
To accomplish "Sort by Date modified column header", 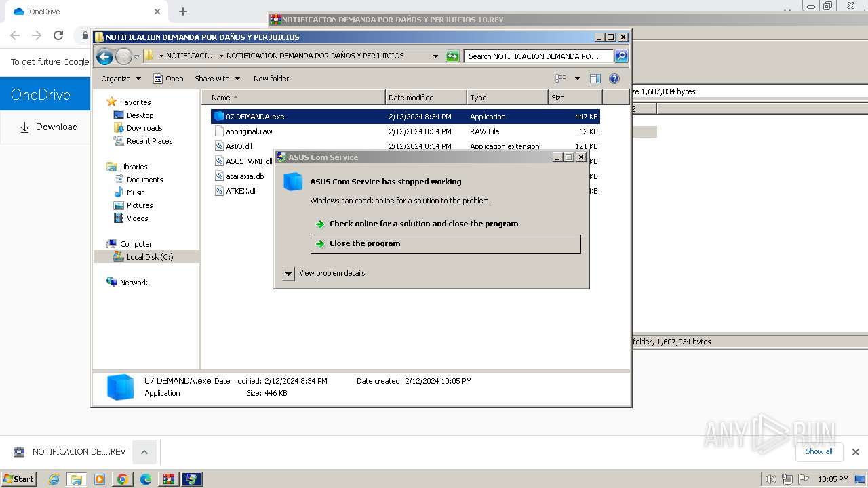I will click(x=426, y=98).
